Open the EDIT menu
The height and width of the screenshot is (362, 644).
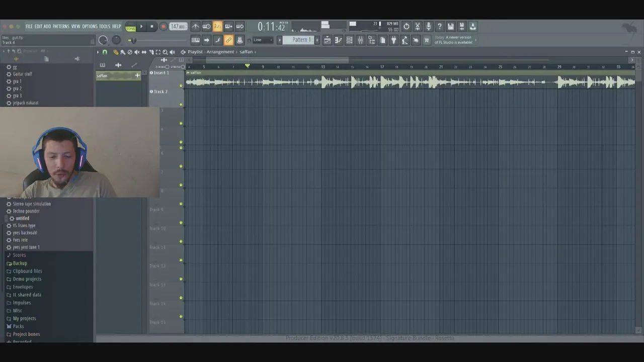click(38, 26)
